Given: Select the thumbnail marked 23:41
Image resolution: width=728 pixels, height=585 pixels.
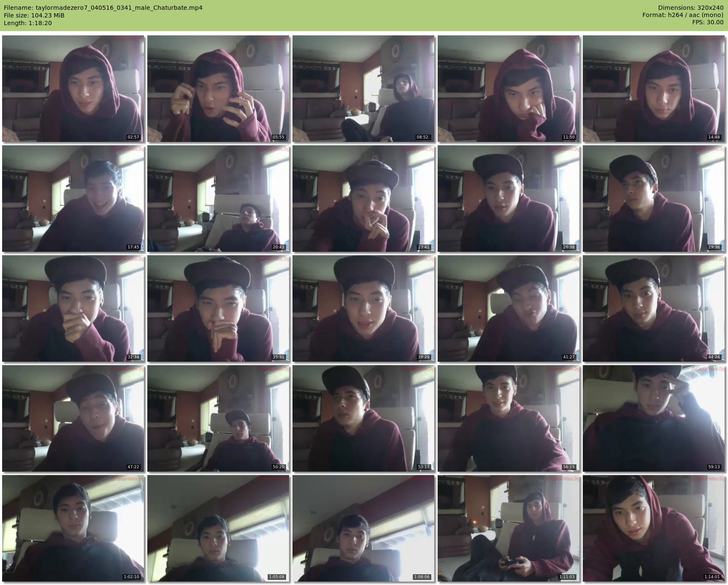Looking at the screenshot, I should (x=364, y=199).
